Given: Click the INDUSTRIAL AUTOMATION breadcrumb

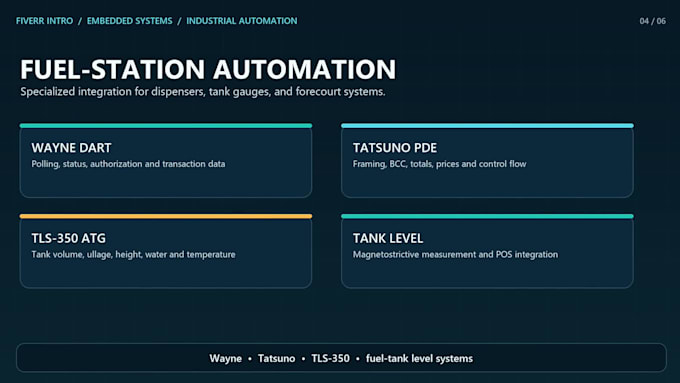Looking at the screenshot, I should click(242, 21).
